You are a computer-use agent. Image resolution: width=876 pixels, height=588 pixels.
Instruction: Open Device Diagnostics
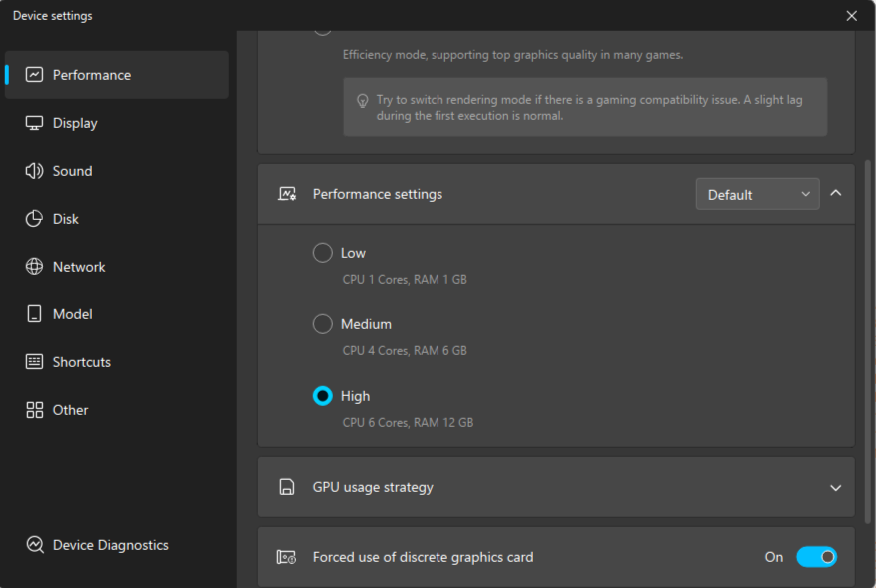110,545
